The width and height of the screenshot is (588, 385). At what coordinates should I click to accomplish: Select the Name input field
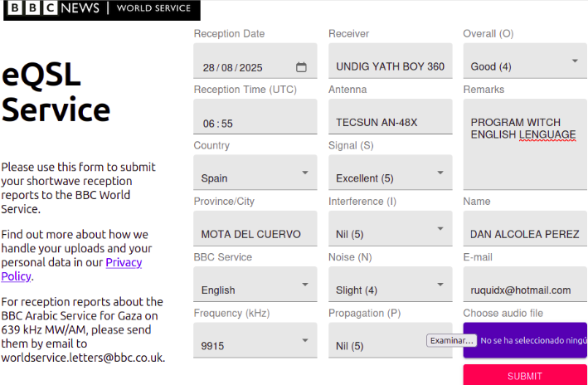[x=524, y=234]
